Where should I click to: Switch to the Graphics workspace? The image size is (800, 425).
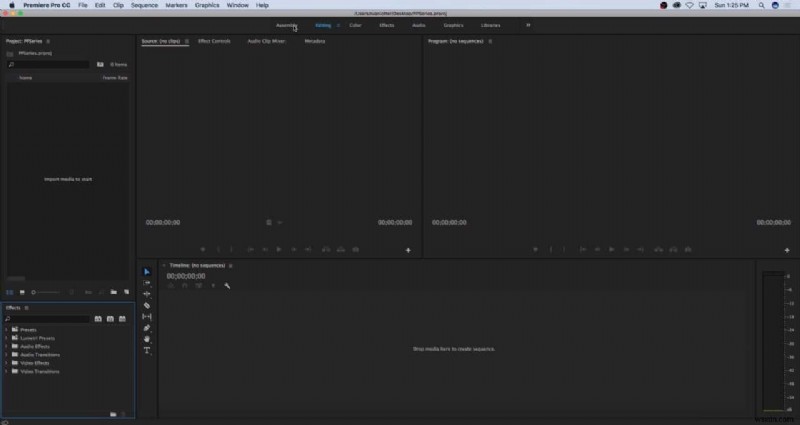(x=454, y=26)
